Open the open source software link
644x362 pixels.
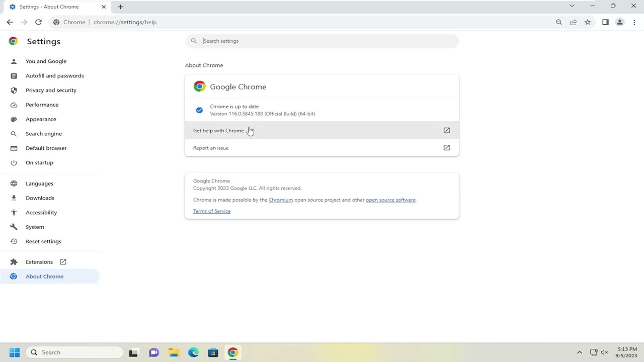390,200
